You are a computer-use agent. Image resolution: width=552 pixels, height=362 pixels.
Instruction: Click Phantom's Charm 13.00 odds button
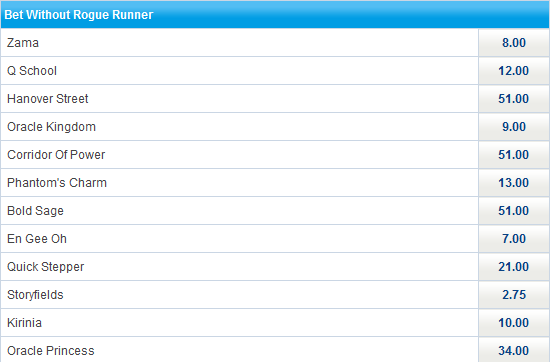514,183
